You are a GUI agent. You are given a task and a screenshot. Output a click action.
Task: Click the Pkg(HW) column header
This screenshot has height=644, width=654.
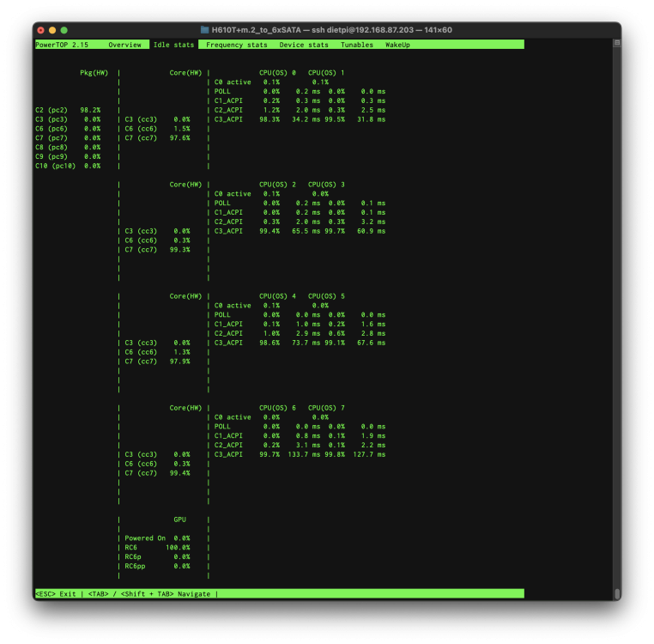click(94, 73)
